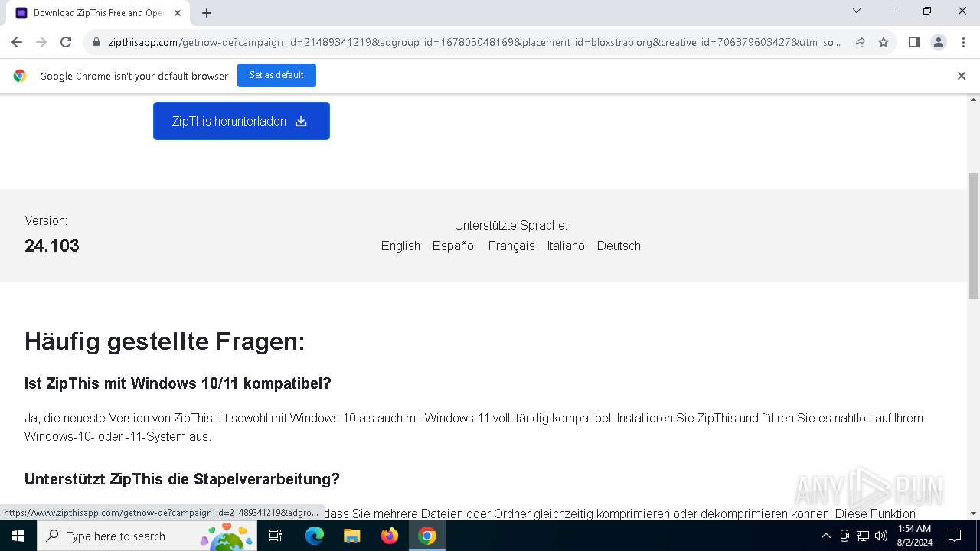This screenshot has height=551, width=980.
Task: Open Chrome's three-dot menu
Action: coord(962,42)
